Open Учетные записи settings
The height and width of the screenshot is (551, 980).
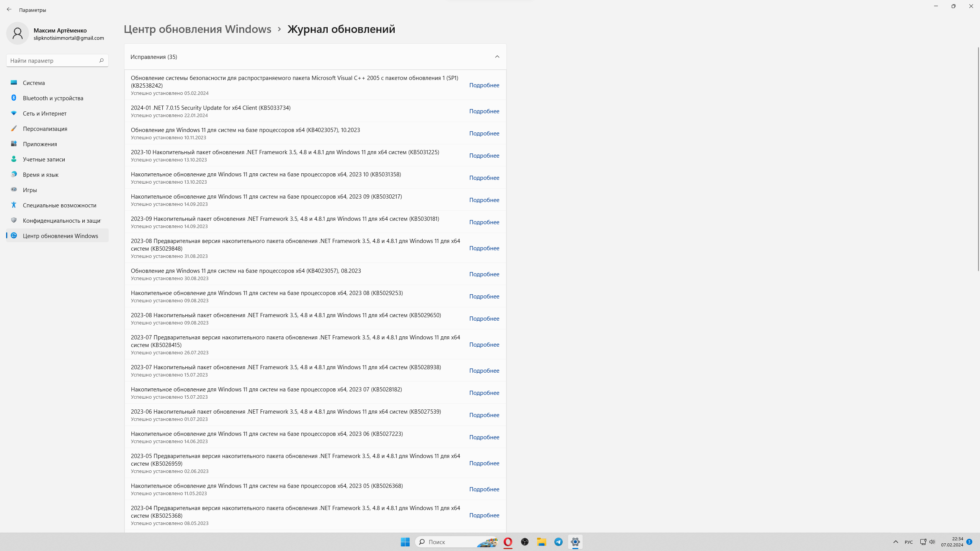(x=57, y=159)
